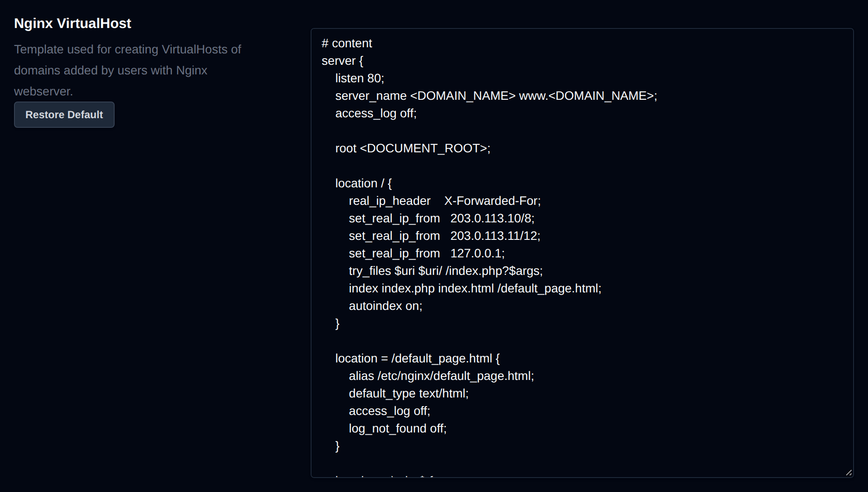
Task: Click the set_real_ip_from 203.0.113.11/12 line
Action: pyautogui.click(x=444, y=236)
